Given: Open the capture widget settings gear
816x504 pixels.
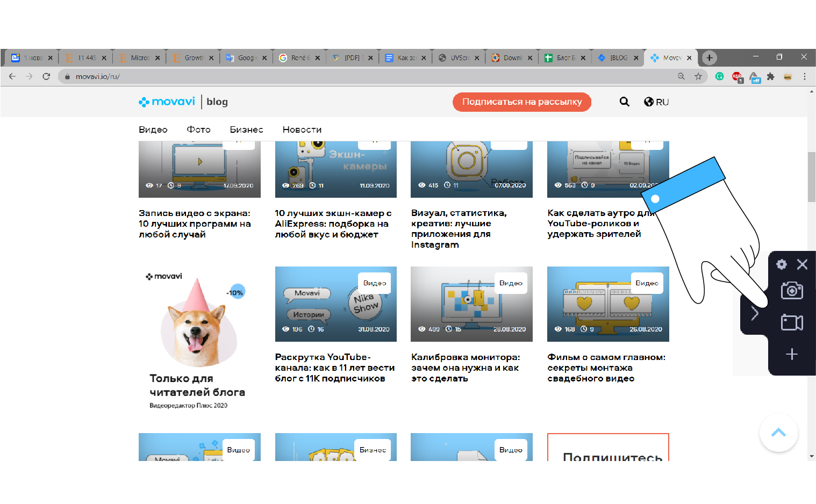Looking at the screenshot, I should [x=782, y=264].
